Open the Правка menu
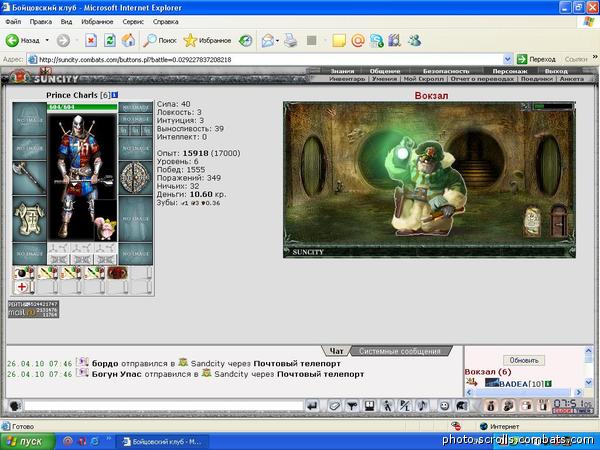Screen dimensions: 600x450 point(41,22)
